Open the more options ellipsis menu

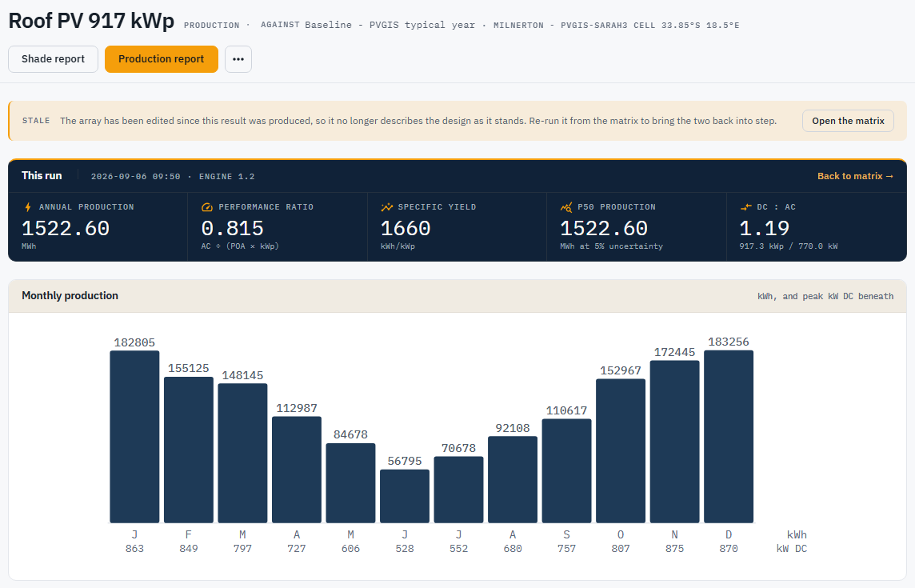click(238, 59)
